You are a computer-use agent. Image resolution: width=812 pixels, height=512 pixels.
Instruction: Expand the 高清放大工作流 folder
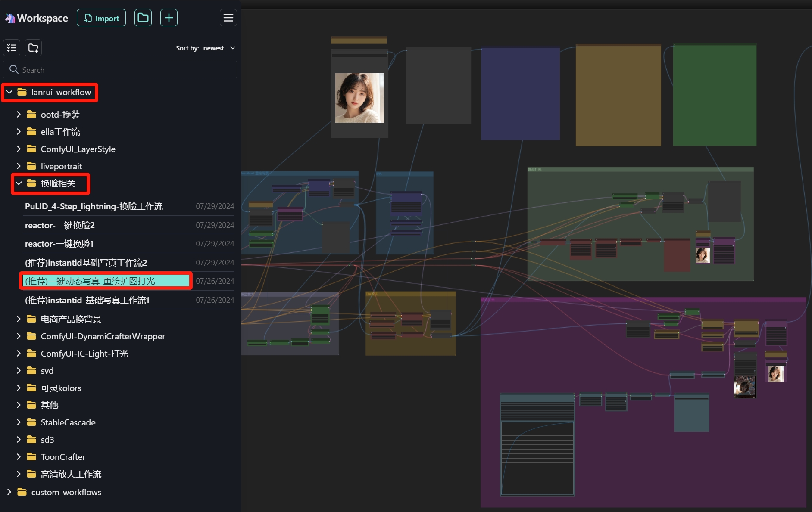point(19,474)
